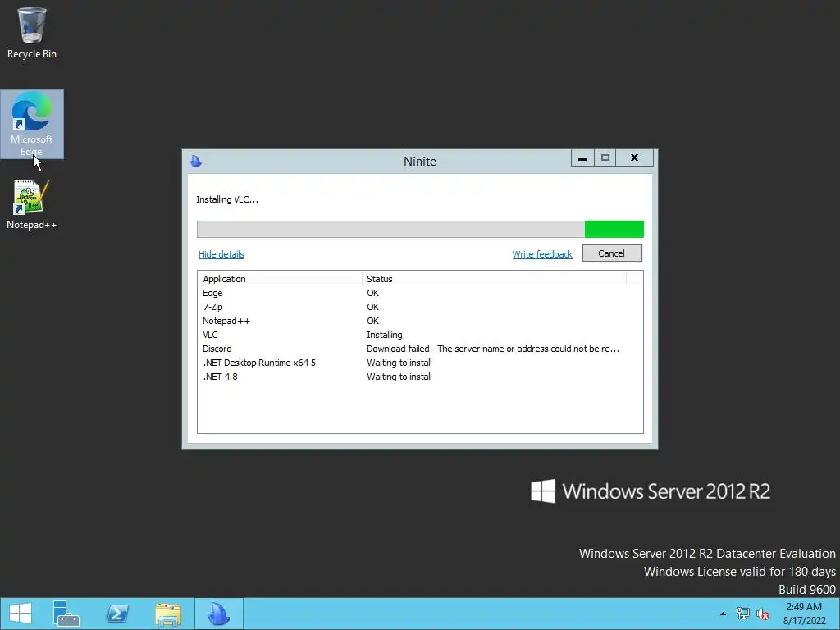Open the Windows Start button
Image resolution: width=840 pixels, height=630 pixels.
click(x=21, y=614)
